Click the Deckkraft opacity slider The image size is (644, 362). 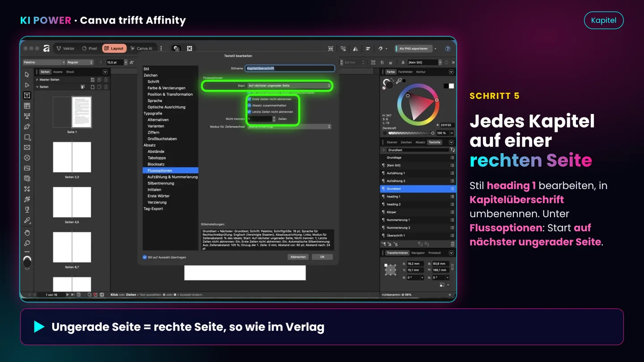[x=411, y=133]
